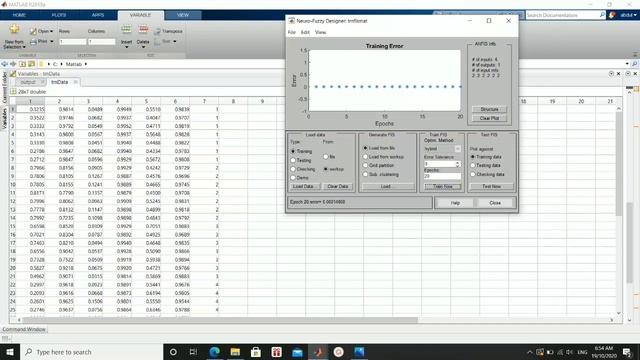The width and height of the screenshot is (640, 360).
Task: Plot against Testing data radio
Action: pyautogui.click(x=473, y=165)
